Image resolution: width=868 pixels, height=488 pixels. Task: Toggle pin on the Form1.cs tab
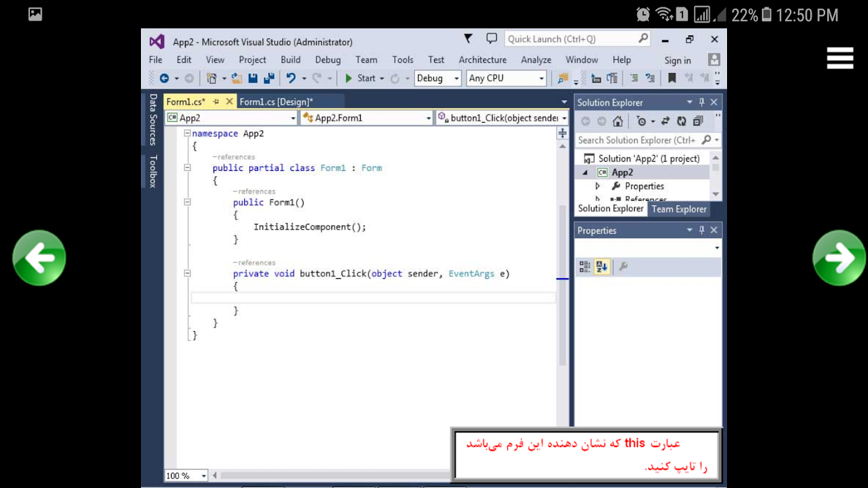(216, 102)
